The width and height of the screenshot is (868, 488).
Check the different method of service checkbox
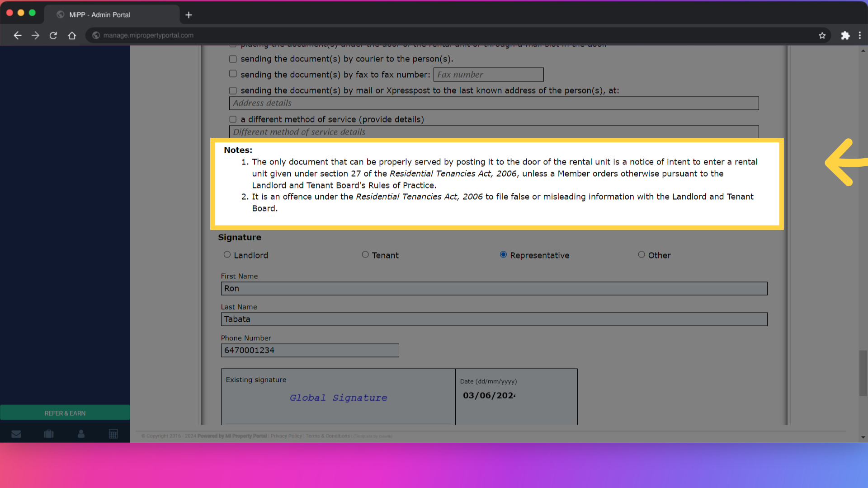click(233, 119)
